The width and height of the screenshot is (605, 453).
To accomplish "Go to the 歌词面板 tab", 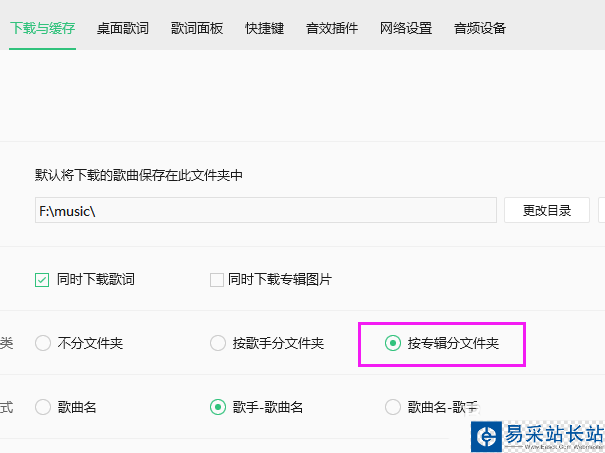I will point(197,28).
